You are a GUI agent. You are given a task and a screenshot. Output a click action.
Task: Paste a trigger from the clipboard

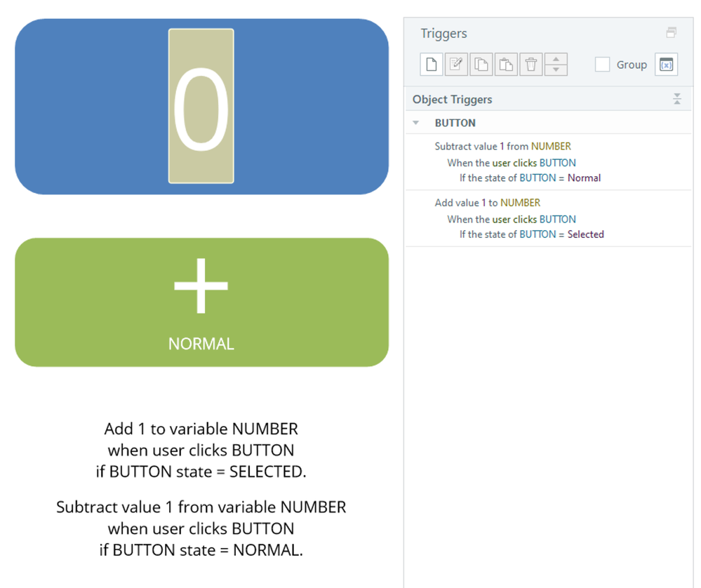(x=506, y=65)
